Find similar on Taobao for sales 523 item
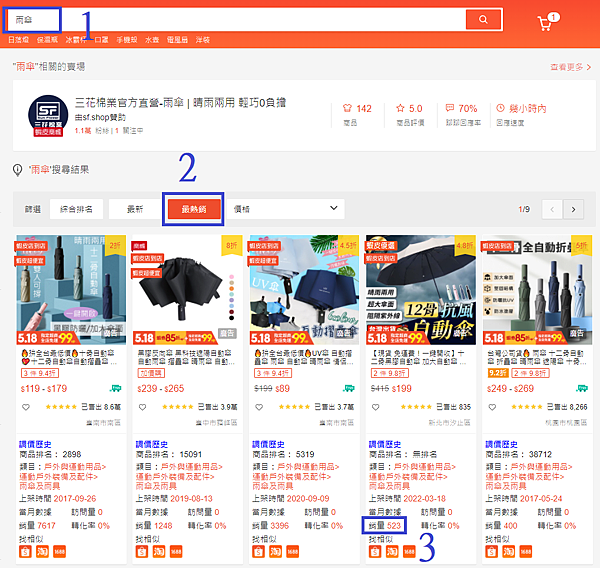This screenshot has height=568, width=600. [393, 552]
